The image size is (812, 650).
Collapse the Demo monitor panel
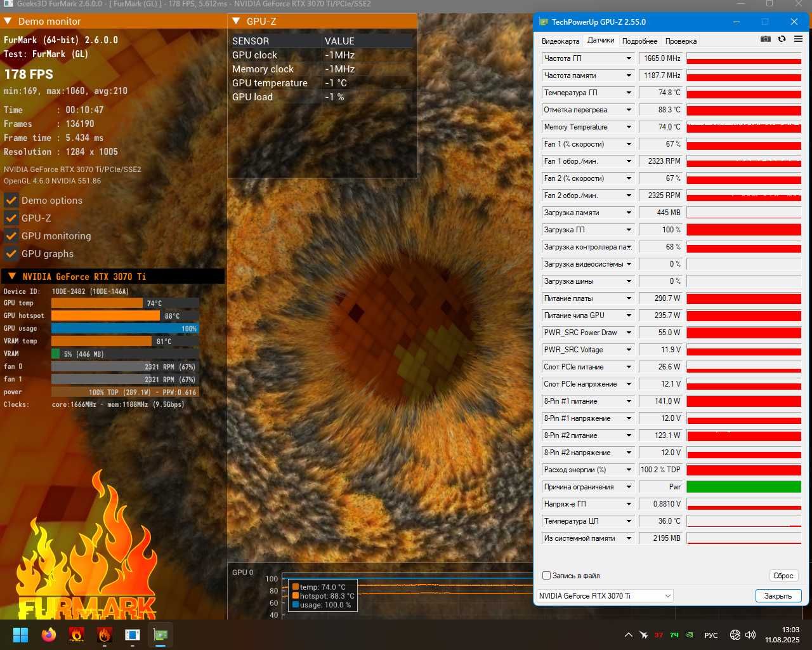click(8, 21)
